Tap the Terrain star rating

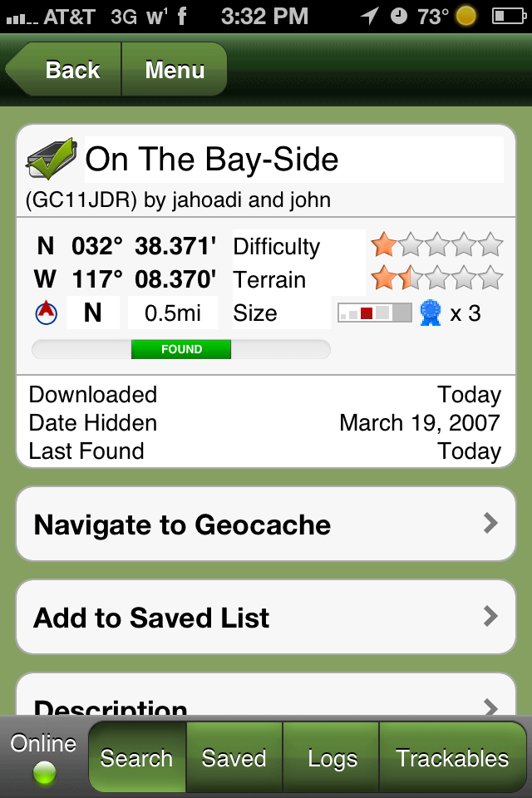437,278
